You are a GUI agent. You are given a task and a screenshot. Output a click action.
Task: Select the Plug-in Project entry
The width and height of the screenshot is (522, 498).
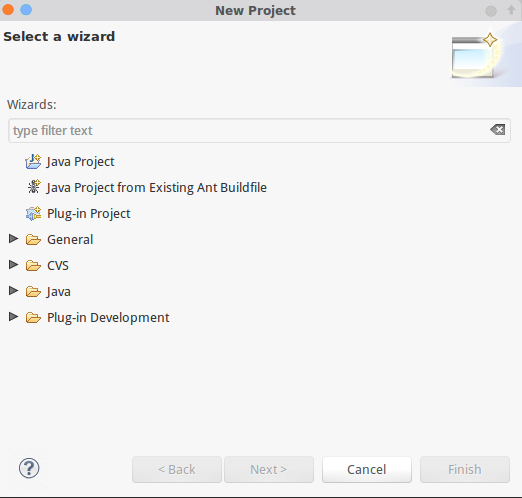pos(89,214)
